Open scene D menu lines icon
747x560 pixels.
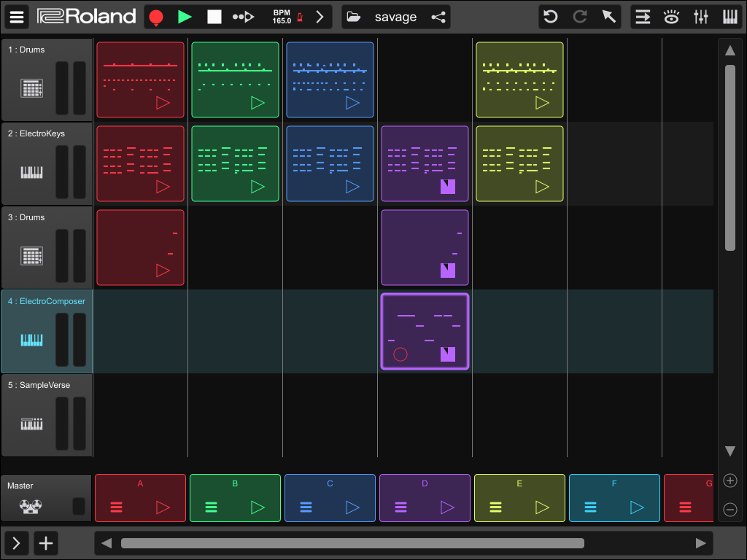(x=400, y=507)
